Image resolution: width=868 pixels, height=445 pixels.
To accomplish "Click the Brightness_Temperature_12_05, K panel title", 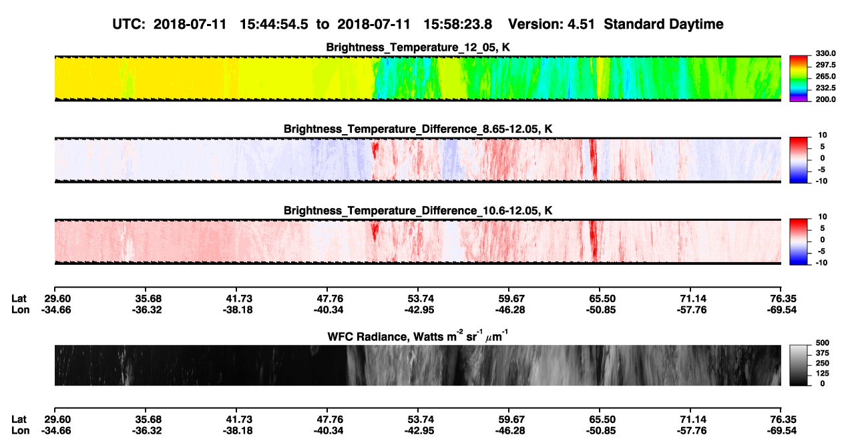I will pos(418,47).
